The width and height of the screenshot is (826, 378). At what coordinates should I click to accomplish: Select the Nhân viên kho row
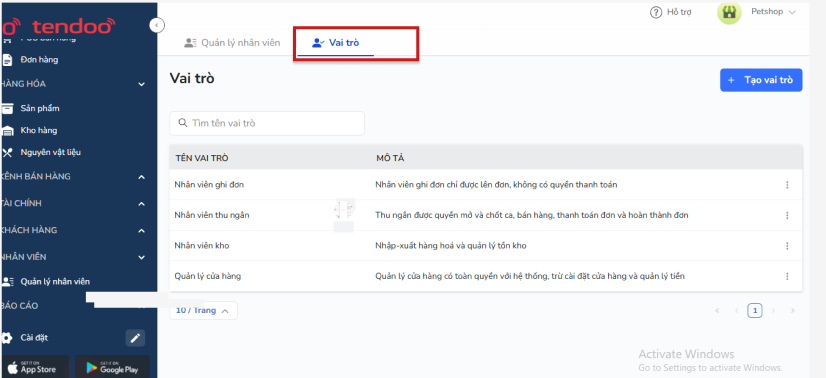tap(486, 246)
